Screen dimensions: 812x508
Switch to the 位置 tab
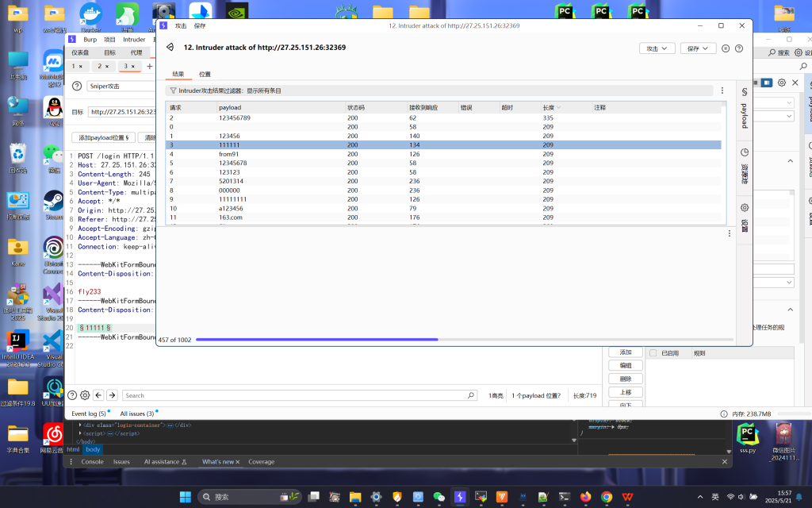205,74
